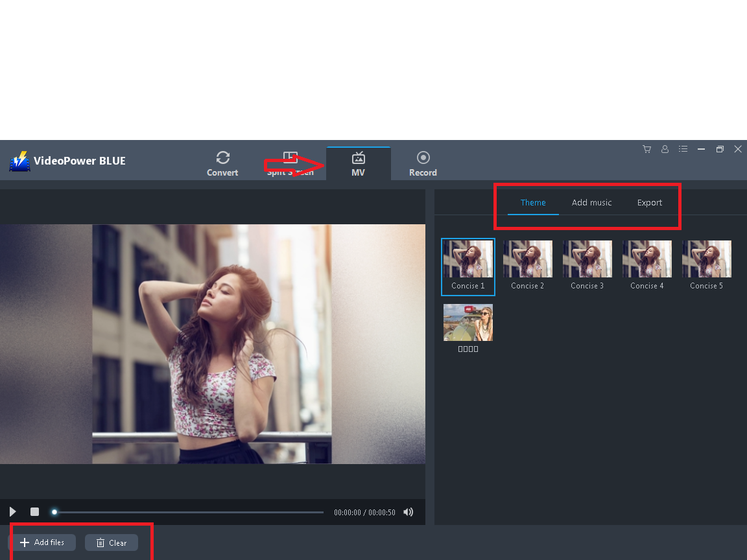Mute the video volume speaker icon
Viewport: 747px width, 560px height.
click(x=409, y=511)
